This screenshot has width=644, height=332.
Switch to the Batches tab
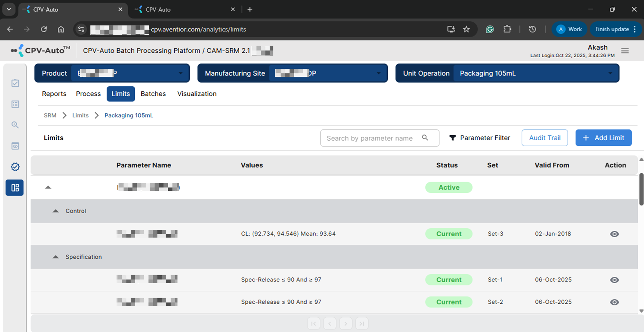153,94
